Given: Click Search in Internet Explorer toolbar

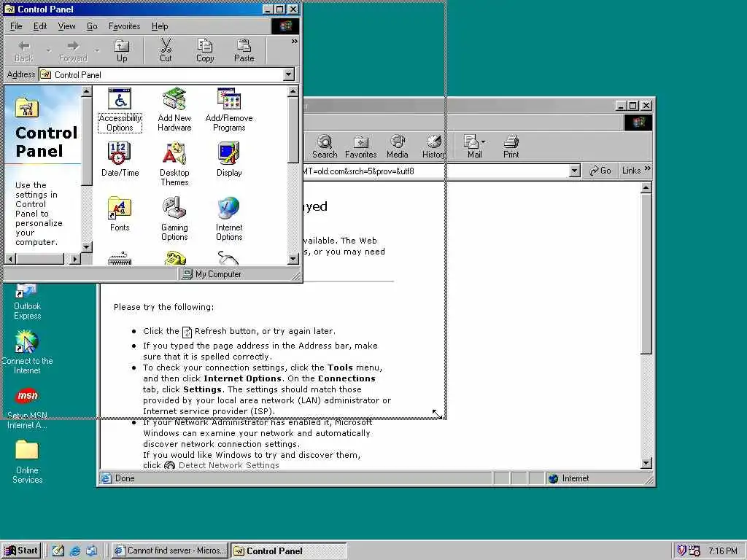Looking at the screenshot, I should point(325,147).
